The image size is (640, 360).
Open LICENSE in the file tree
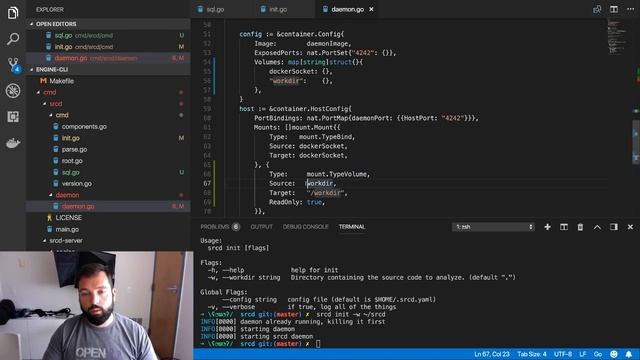tap(108, 218)
